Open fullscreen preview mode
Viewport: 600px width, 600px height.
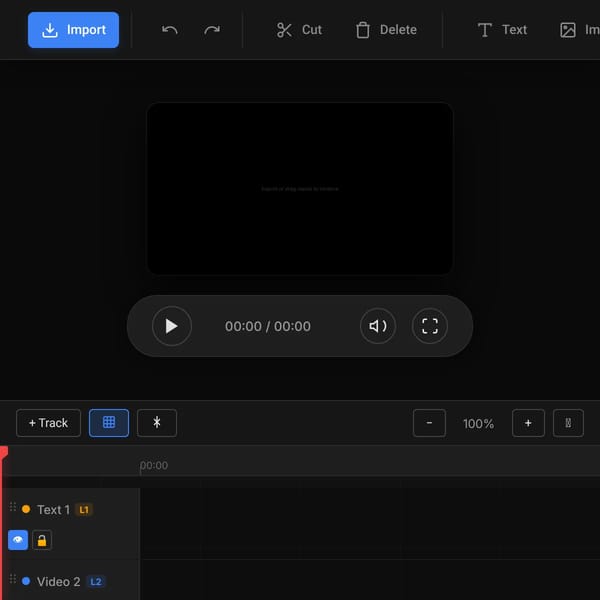point(430,326)
